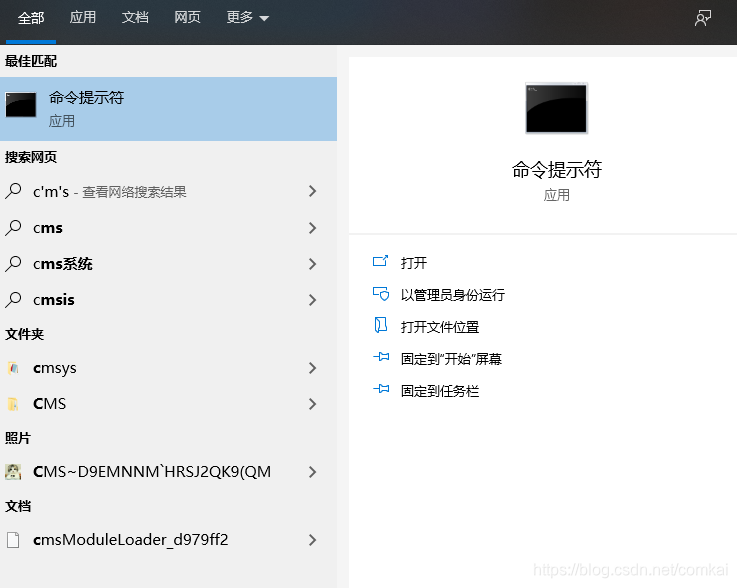Click the open window icon beside 打开
The width and height of the screenshot is (737, 588).
(x=380, y=261)
